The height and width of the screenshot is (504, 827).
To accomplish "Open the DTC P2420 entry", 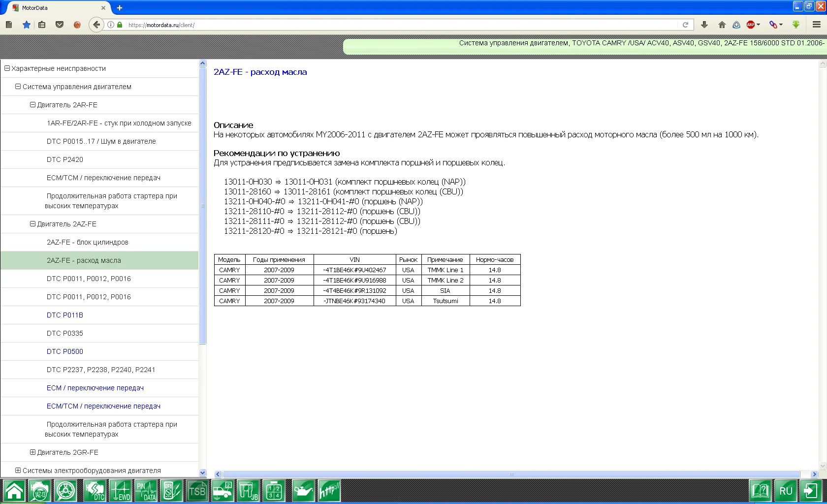I will 65,159.
